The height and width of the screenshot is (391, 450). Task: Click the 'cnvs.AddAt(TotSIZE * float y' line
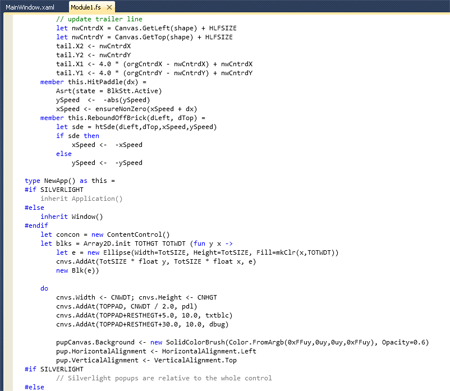point(156,262)
